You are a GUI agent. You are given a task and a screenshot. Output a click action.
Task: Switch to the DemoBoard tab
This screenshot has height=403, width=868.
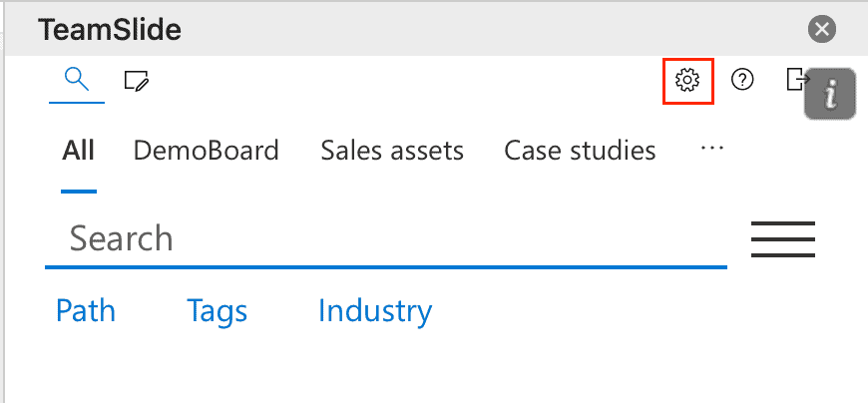[206, 151]
